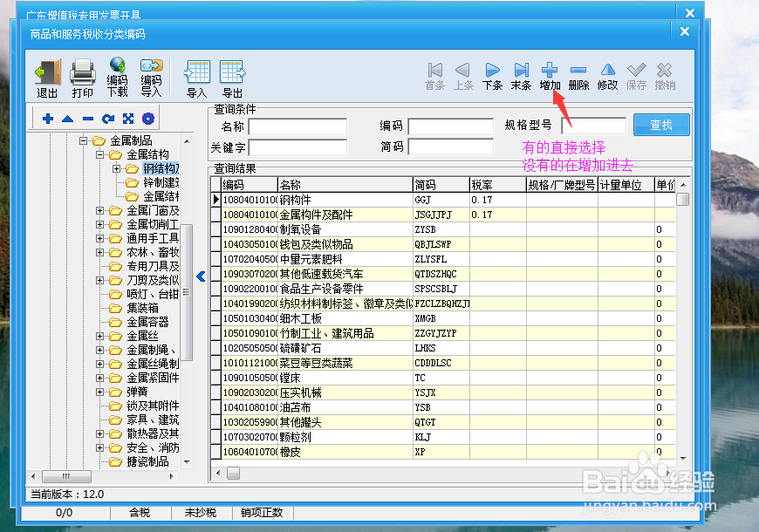Click the 编码下载 globe icon
The height and width of the screenshot is (532, 759).
click(x=117, y=65)
